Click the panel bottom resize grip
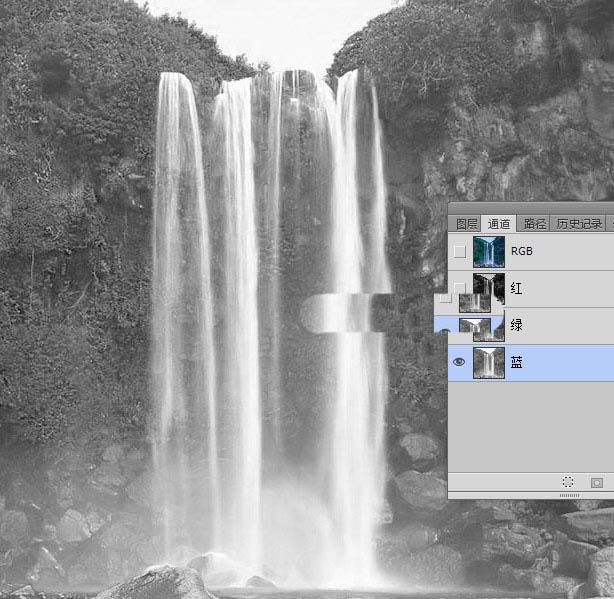 [569, 495]
